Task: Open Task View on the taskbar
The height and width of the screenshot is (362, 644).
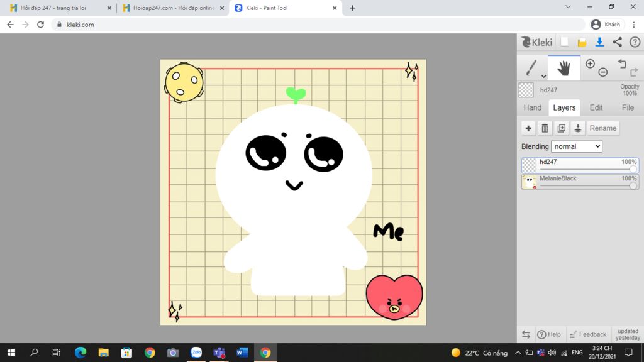Action: (56, 353)
